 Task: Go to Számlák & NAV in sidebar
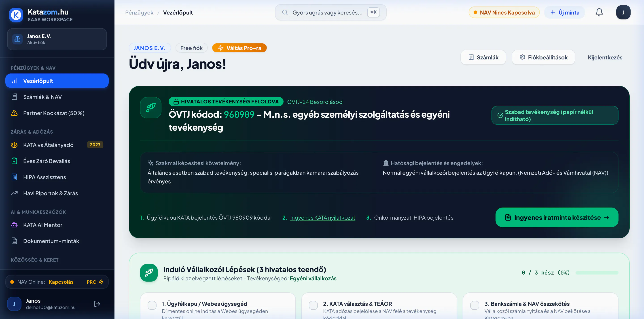point(57,97)
